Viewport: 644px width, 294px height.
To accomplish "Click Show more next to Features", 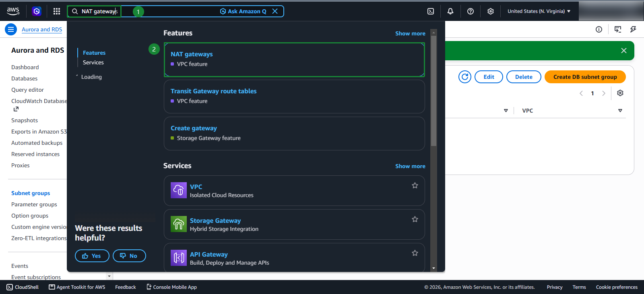I will (x=410, y=33).
